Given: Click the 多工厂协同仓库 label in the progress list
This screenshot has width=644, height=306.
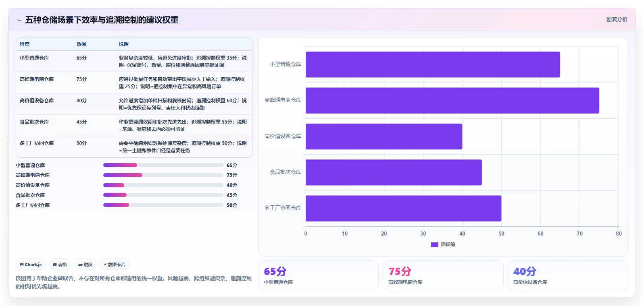Looking at the screenshot, I should 33,205.
